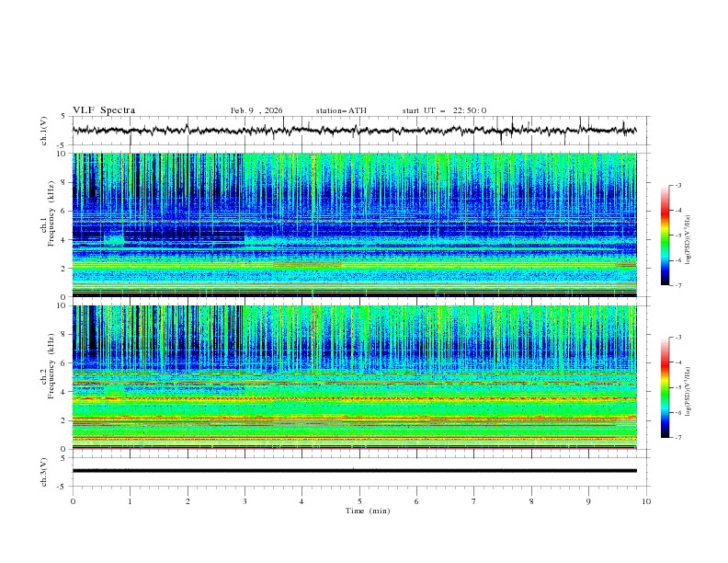The width and height of the screenshot is (728, 563).
Task: Select the "start UT = 22:50:0" header text
Action: pos(444,110)
